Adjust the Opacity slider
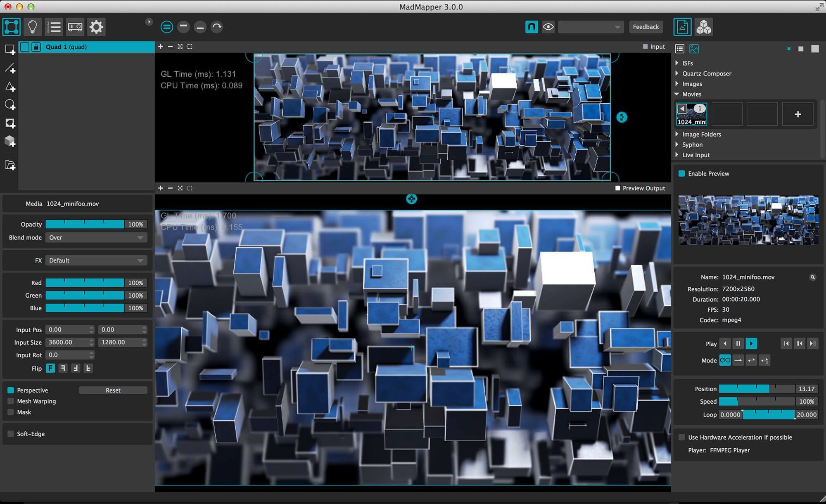Image resolution: width=826 pixels, height=504 pixels. point(85,225)
